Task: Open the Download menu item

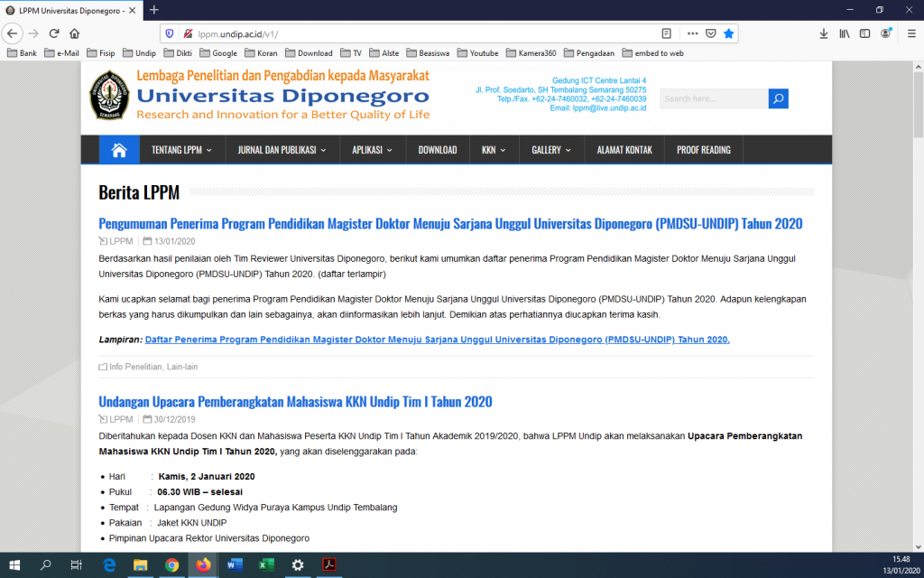Action: [x=438, y=150]
